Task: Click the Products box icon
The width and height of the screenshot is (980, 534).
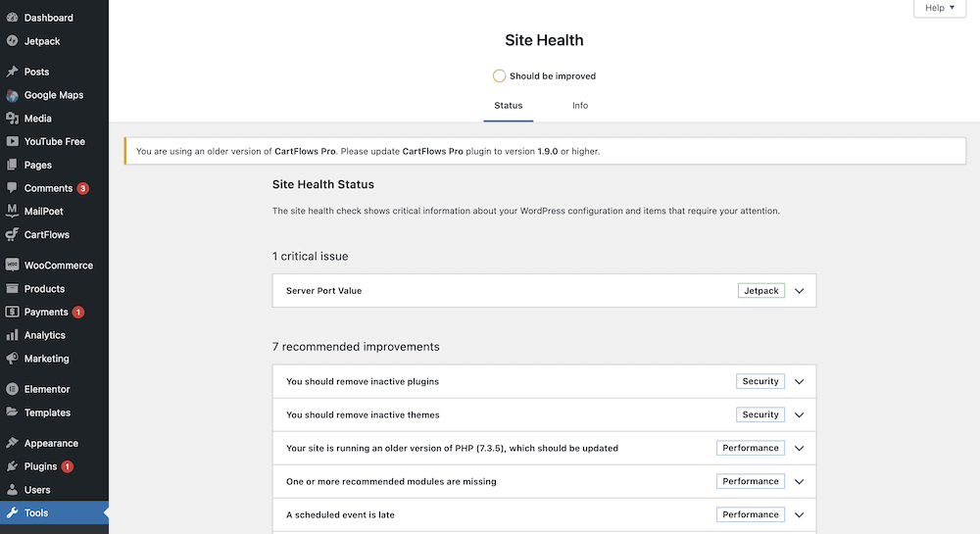Action: tap(12, 288)
